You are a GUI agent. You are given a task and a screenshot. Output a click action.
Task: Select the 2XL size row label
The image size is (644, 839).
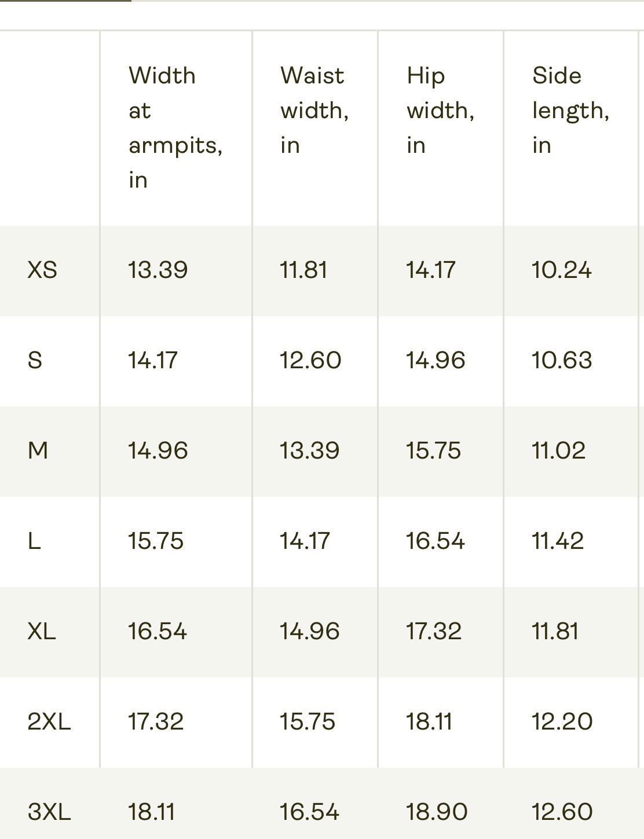point(49,721)
